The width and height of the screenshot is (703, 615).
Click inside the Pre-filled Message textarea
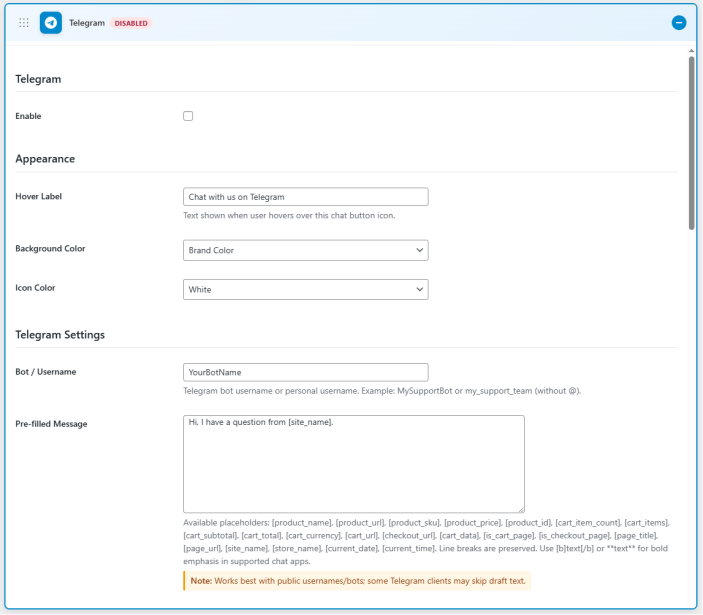(354, 464)
